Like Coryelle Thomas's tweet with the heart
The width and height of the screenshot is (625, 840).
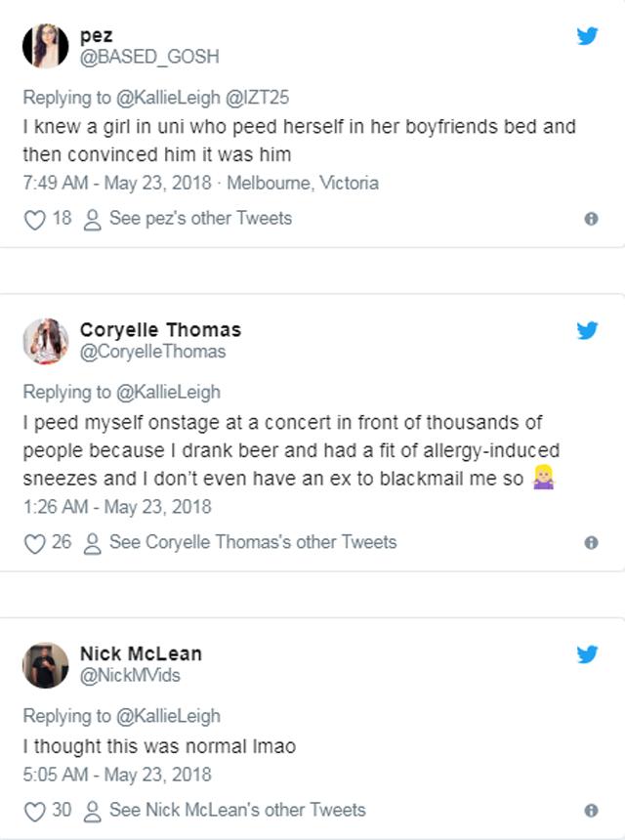34,543
